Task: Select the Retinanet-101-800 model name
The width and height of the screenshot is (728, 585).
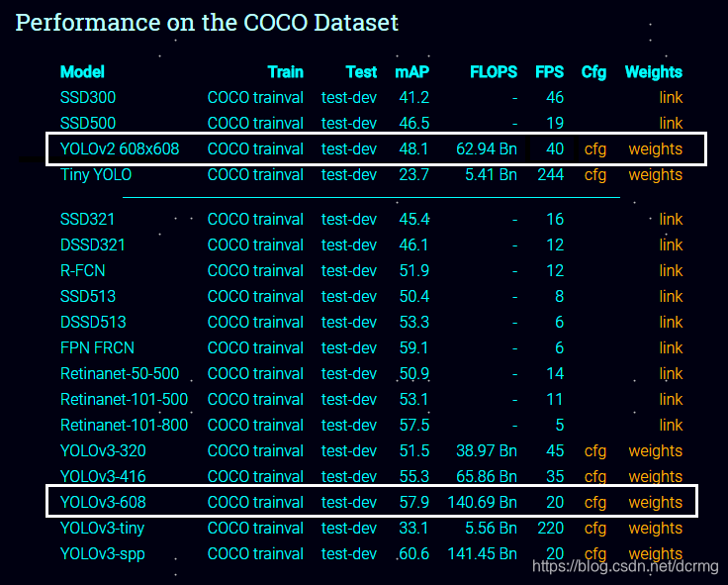Action: point(124,426)
